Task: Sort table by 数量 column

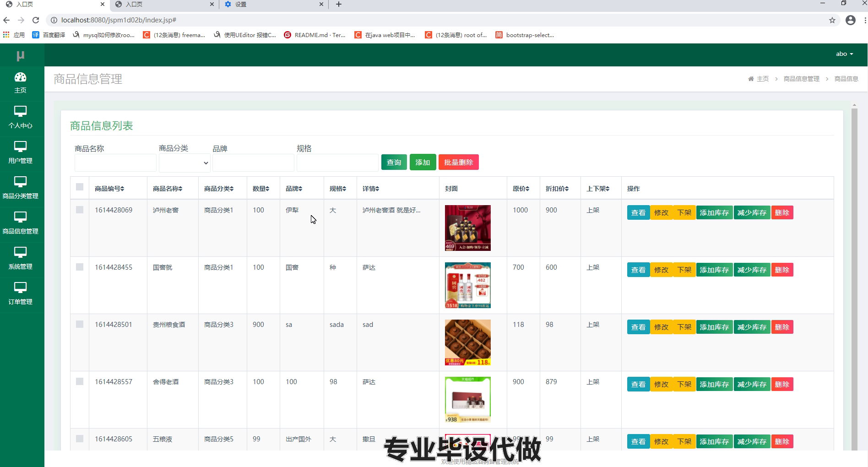Action: [261, 189]
